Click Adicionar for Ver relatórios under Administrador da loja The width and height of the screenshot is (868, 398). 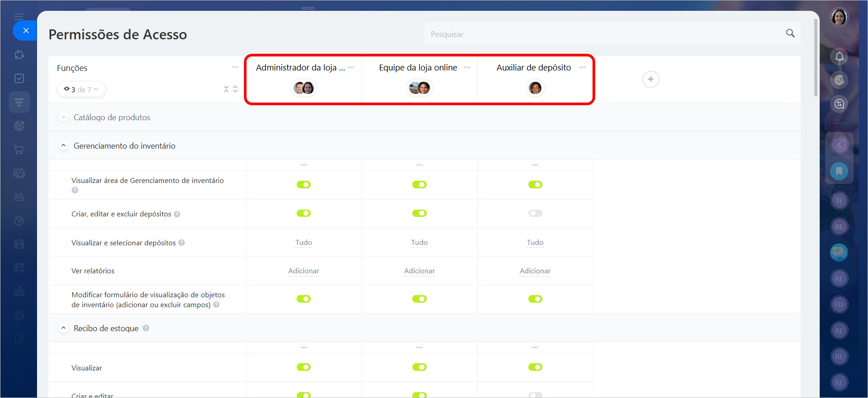click(303, 271)
